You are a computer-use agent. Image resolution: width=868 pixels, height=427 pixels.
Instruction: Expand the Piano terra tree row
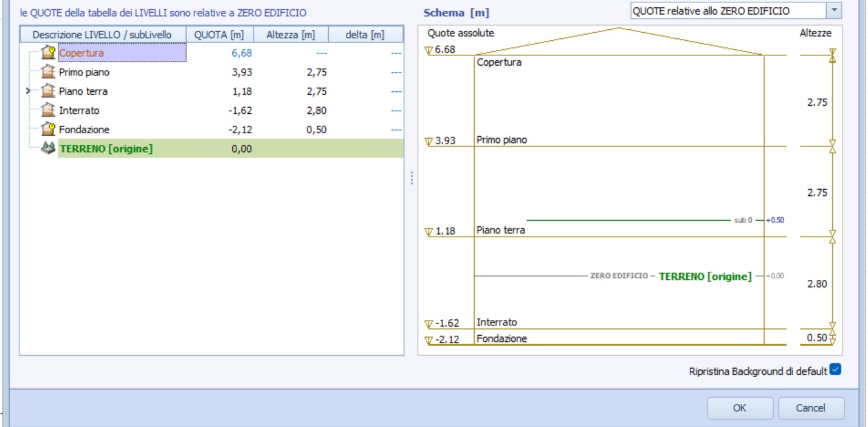click(29, 92)
